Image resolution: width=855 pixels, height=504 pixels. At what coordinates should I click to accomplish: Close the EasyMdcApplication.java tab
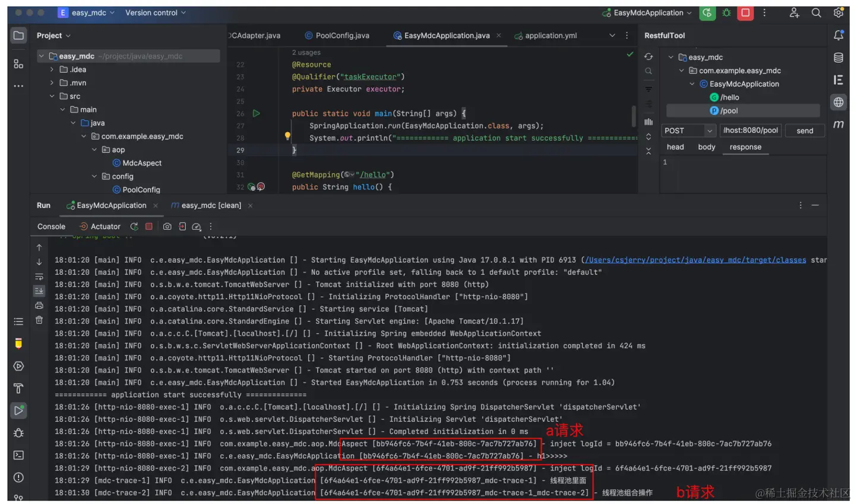[x=499, y=36]
